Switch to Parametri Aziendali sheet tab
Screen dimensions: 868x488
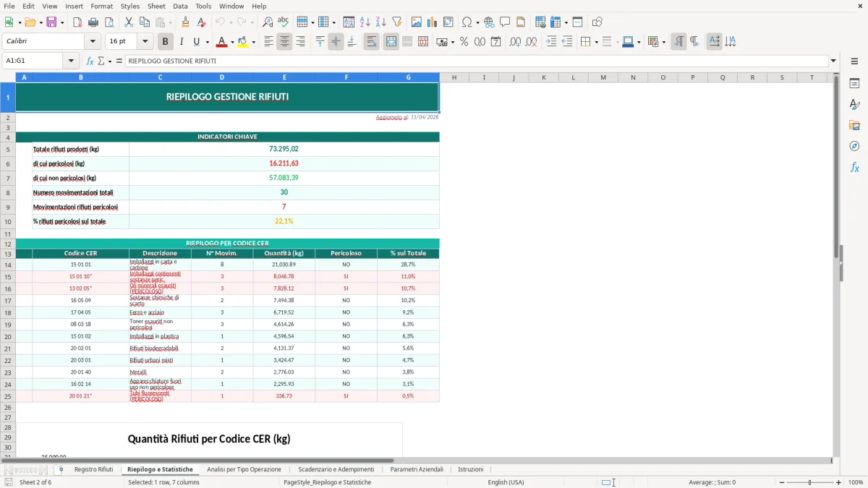click(x=417, y=469)
